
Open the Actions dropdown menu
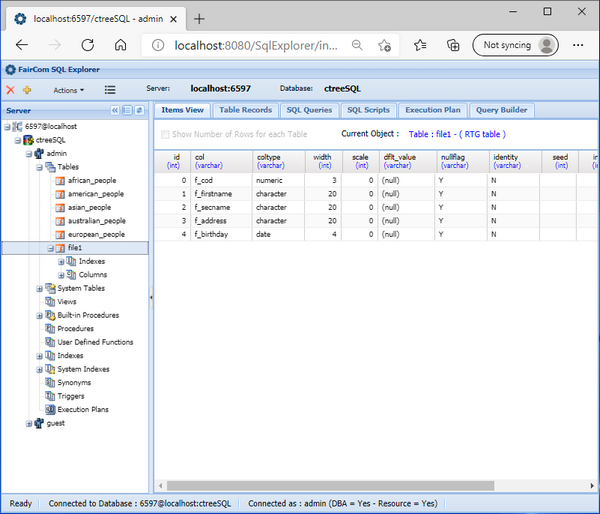tap(68, 90)
